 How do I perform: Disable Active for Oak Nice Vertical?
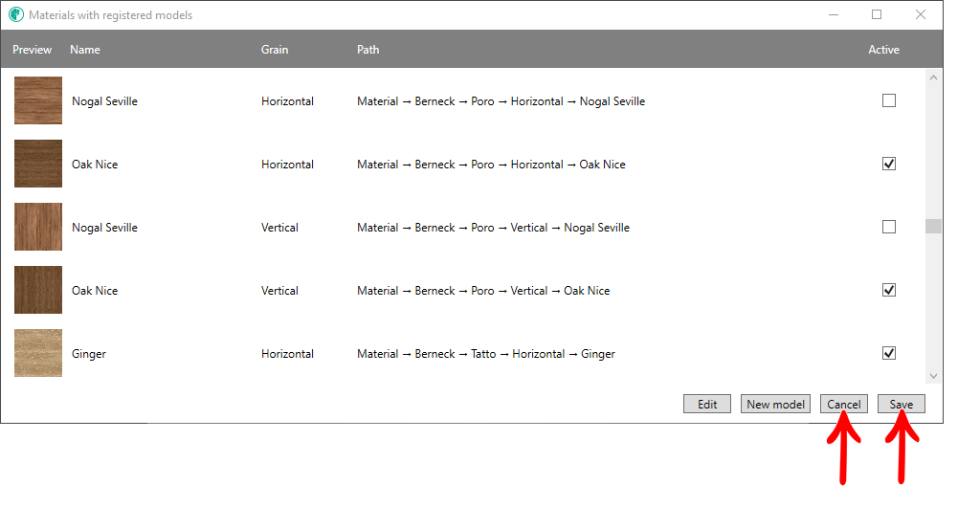(889, 290)
